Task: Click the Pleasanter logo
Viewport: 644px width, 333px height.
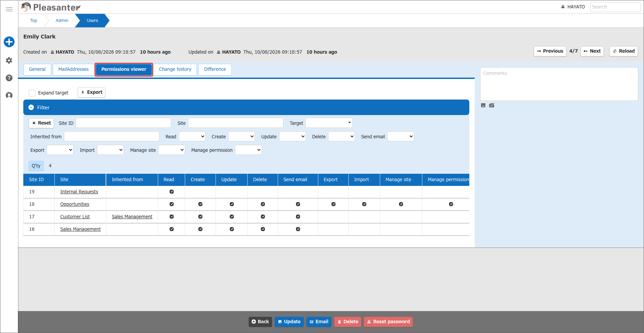Action: [x=51, y=7]
